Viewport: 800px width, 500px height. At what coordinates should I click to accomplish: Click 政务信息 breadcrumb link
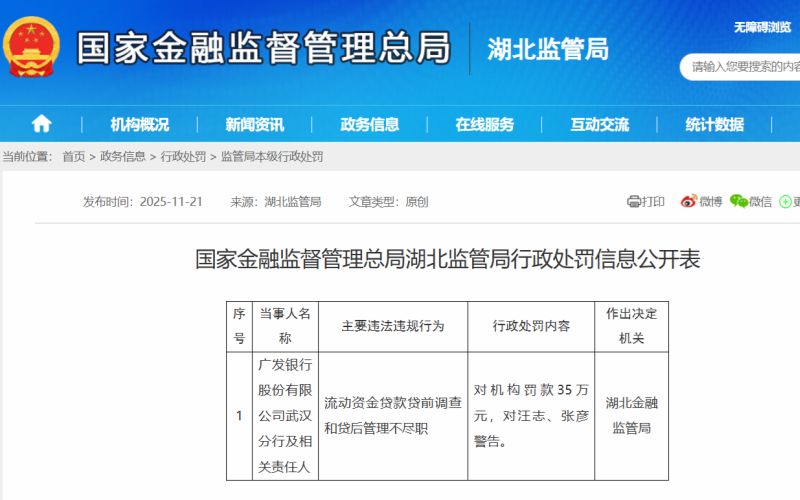[123, 157]
